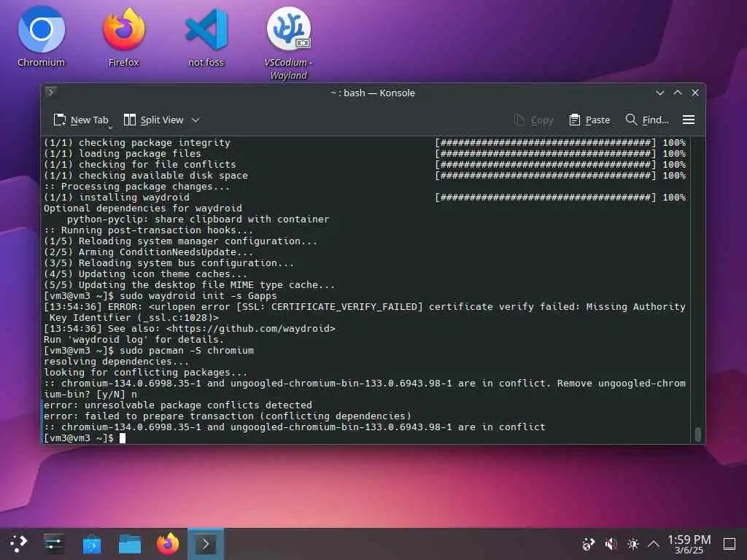
Task: Open the VSCodium - Wayland desktop icon
Action: 289,43
